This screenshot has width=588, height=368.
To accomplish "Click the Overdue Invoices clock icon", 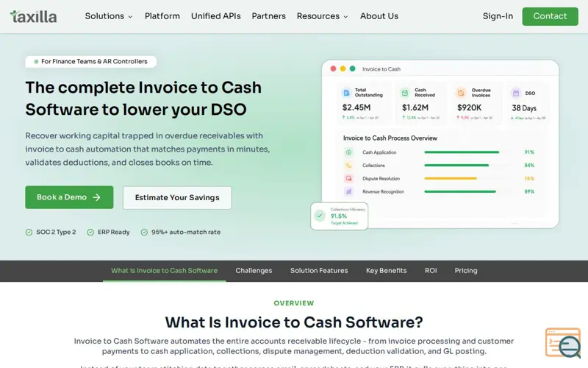I will pyautogui.click(x=461, y=93).
